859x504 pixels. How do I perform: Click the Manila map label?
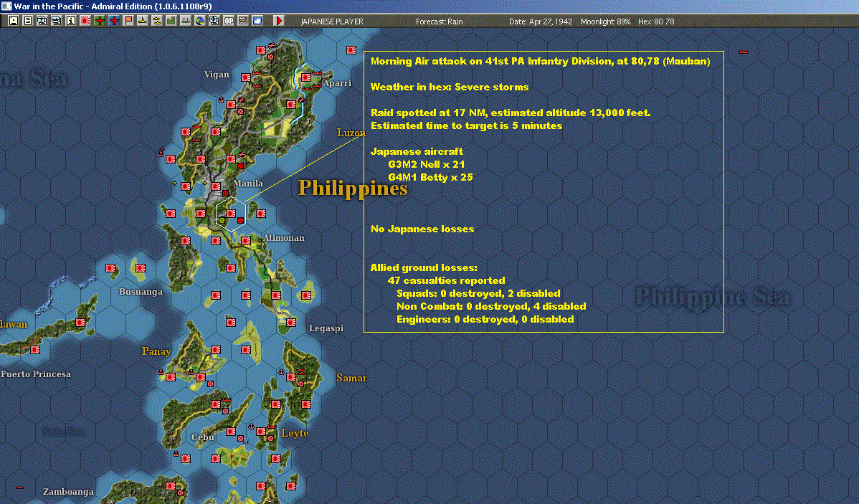click(248, 184)
